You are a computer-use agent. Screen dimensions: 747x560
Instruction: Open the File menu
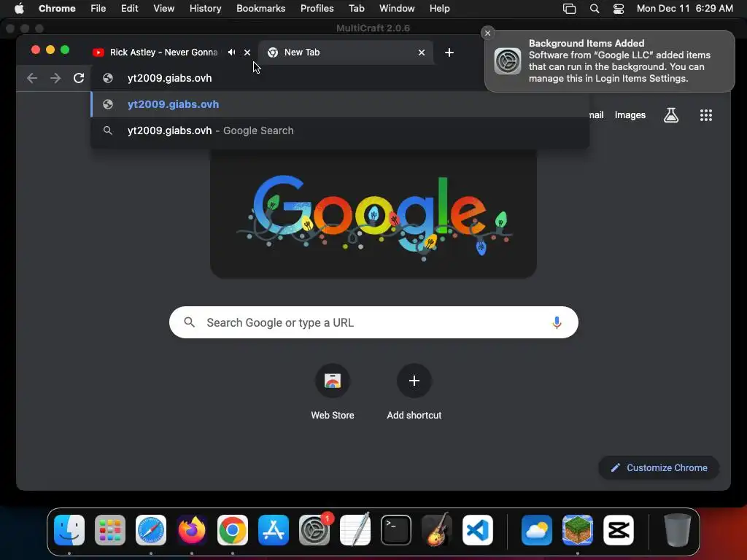click(98, 8)
